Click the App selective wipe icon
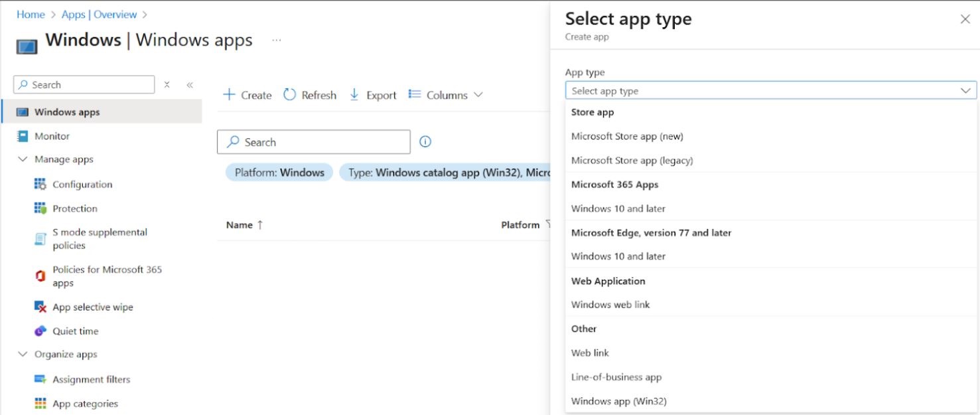The image size is (980, 415). pyautogui.click(x=40, y=307)
